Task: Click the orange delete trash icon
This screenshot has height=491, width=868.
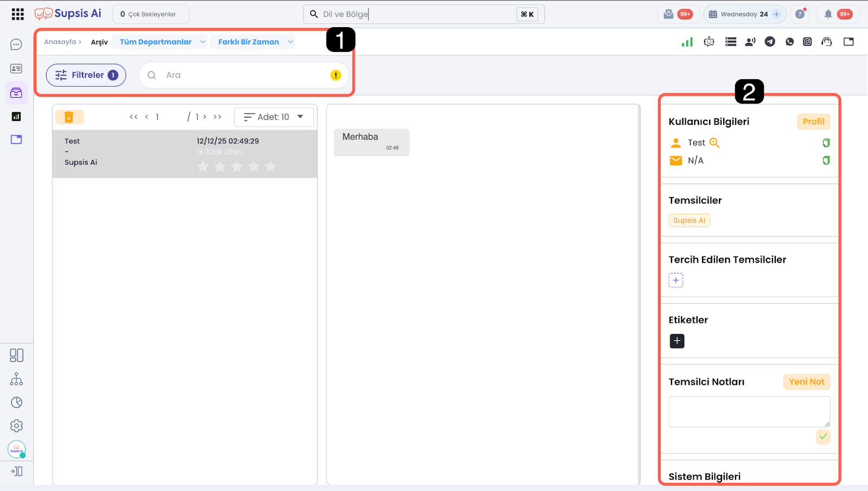Action: 69,117
